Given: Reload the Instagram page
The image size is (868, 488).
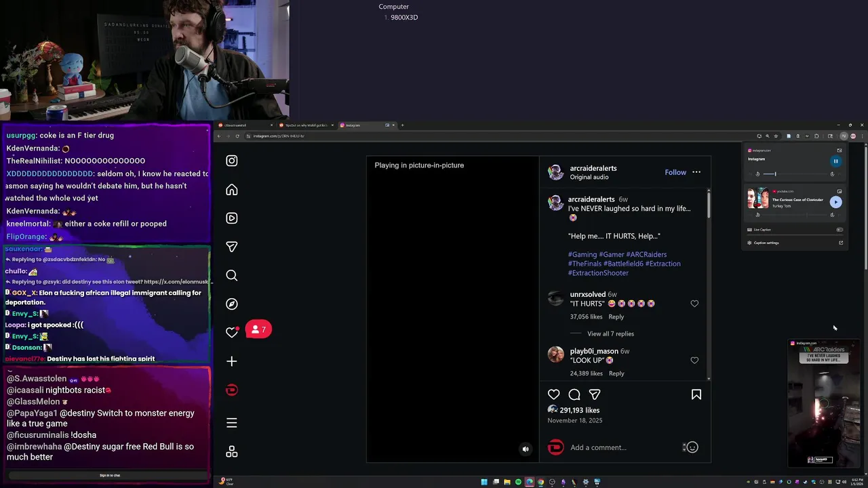Looking at the screenshot, I should (x=237, y=136).
